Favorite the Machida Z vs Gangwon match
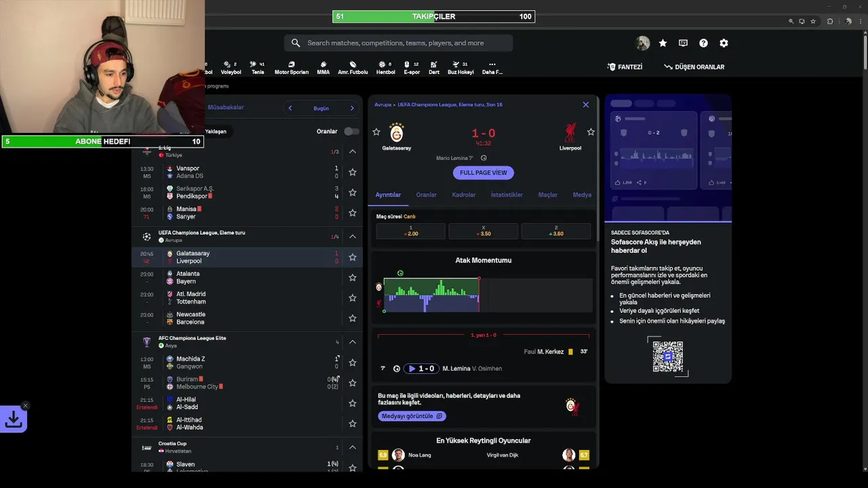This screenshot has height=488, width=868. pyautogui.click(x=353, y=363)
